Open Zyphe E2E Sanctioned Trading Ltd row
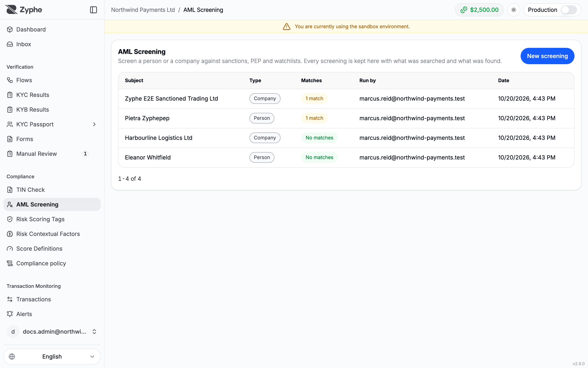Viewport: 588px width, 368px height. (346, 99)
